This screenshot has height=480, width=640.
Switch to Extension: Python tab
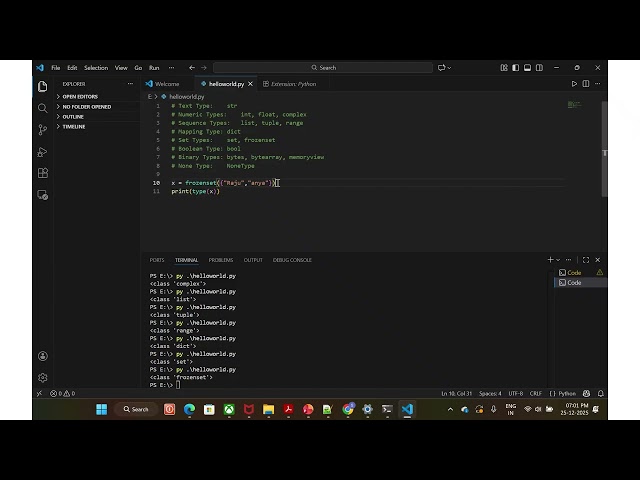click(x=293, y=84)
